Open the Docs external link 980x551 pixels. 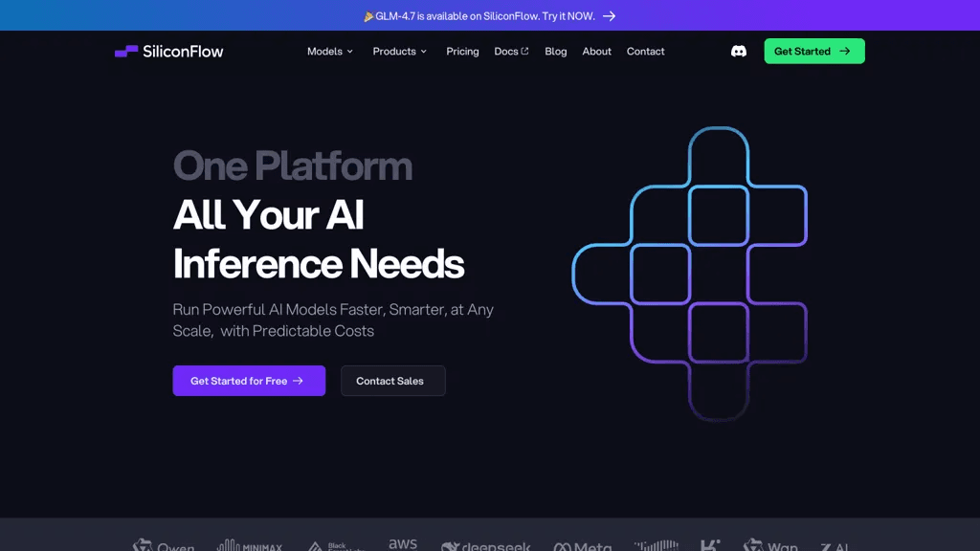(511, 52)
